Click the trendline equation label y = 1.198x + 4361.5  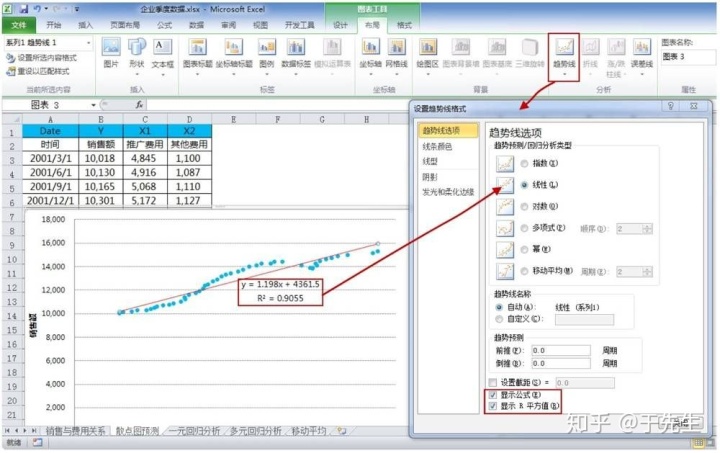coord(280,285)
